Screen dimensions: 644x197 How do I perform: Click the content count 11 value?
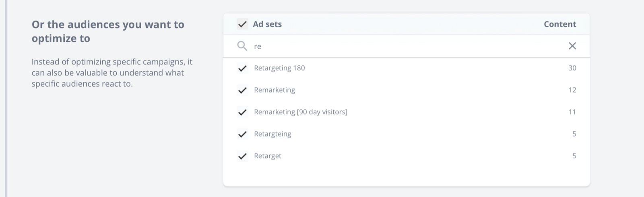pos(572,112)
